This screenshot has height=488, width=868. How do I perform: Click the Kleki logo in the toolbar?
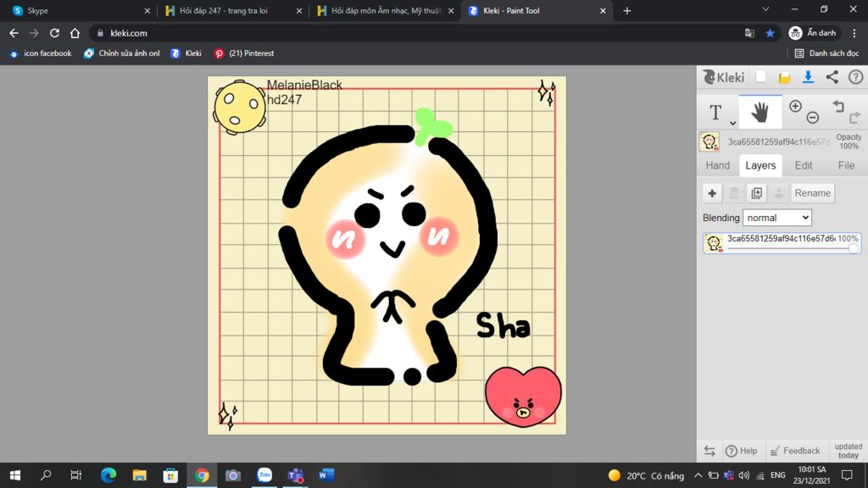tap(723, 77)
